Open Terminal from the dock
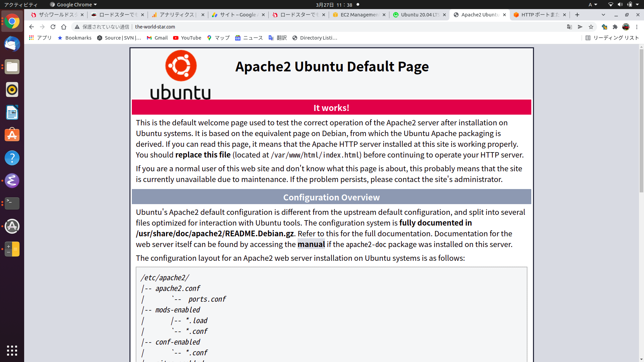The image size is (644, 362). pos(12,203)
